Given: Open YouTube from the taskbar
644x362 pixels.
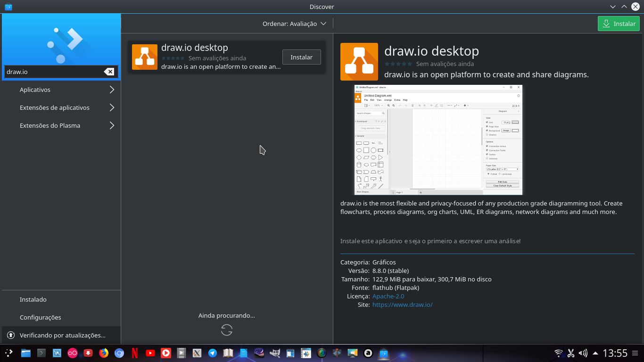Looking at the screenshot, I should (151, 353).
